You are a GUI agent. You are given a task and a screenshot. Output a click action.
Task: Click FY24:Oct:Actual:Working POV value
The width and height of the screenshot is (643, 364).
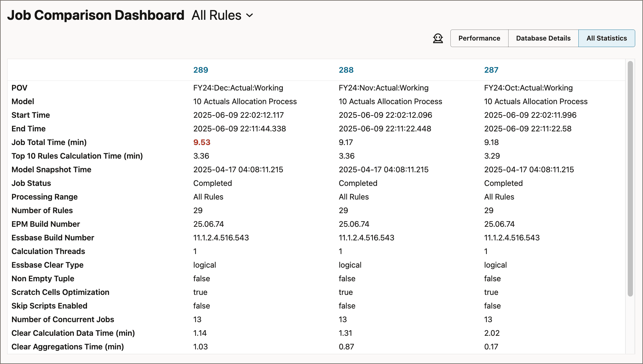(x=528, y=88)
